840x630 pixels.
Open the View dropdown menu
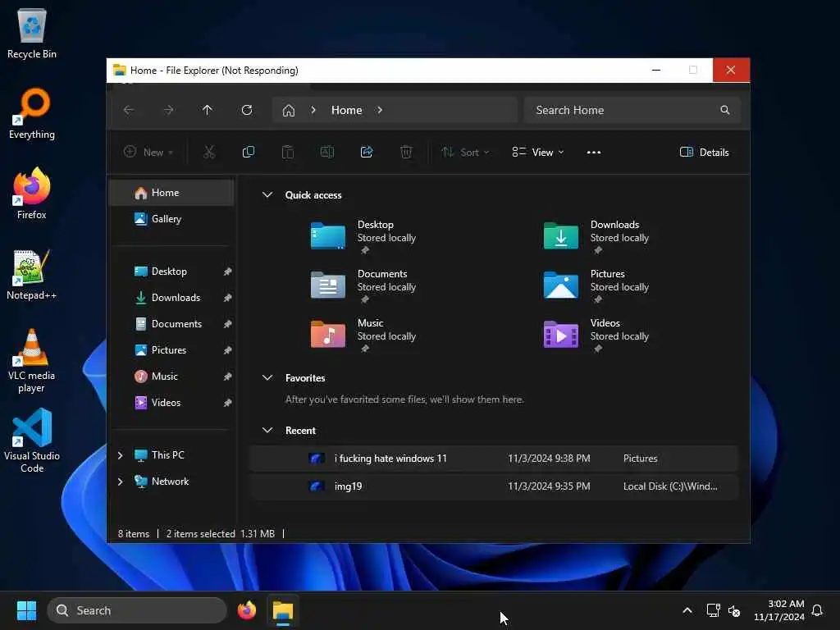(x=538, y=152)
